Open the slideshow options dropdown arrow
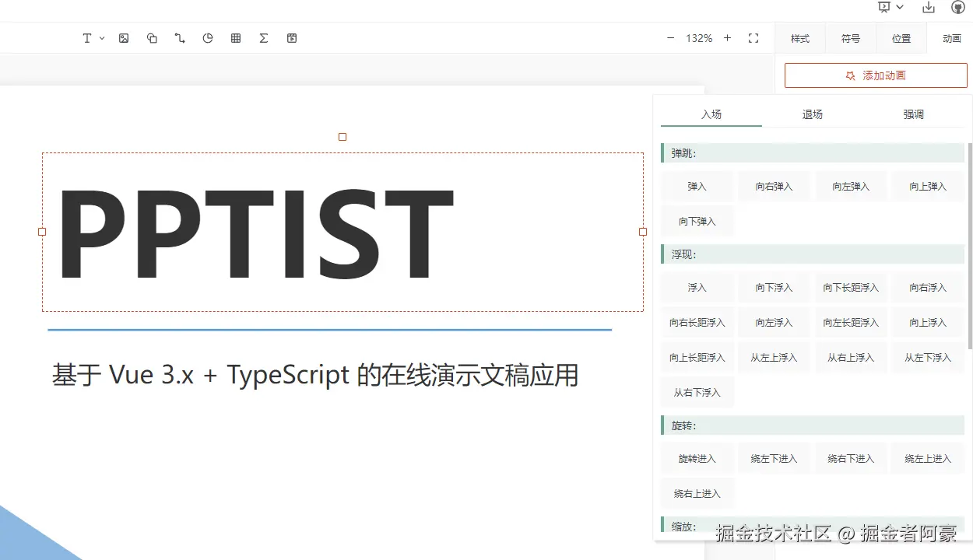Image resolution: width=973 pixels, height=560 pixels. (x=900, y=7)
